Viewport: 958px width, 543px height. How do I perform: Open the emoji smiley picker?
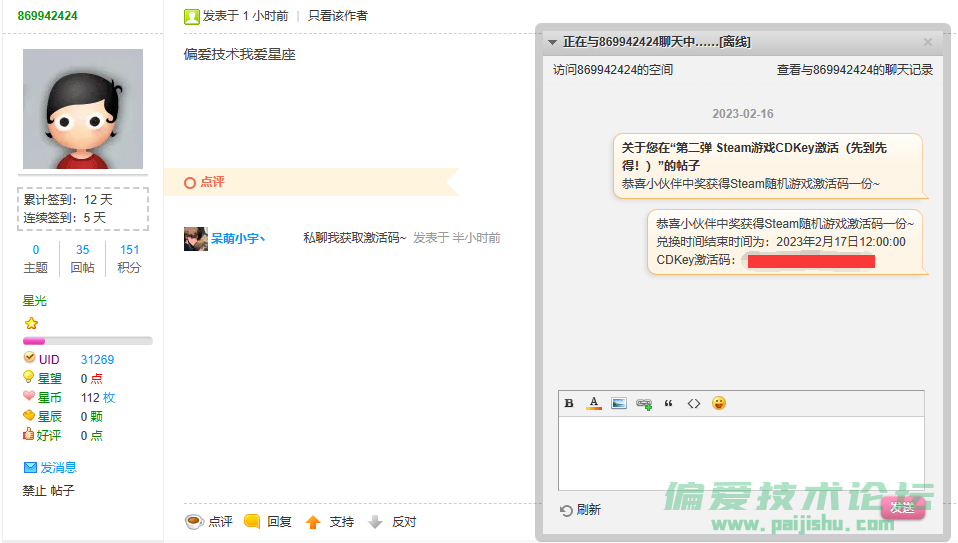(718, 403)
